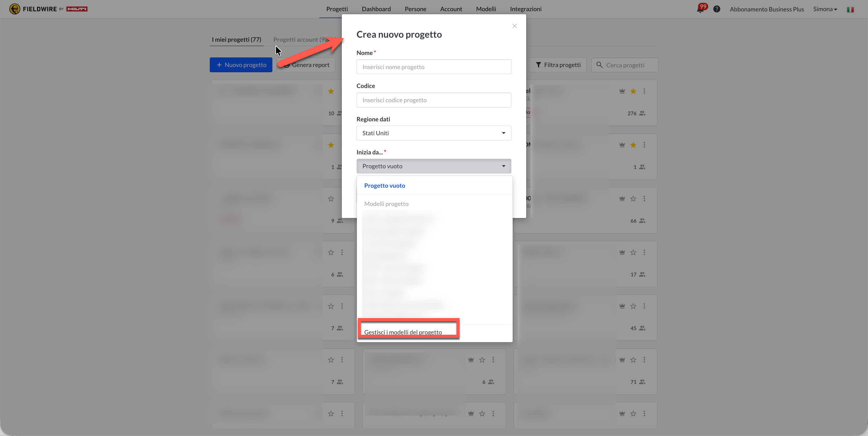The width and height of the screenshot is (868, 436).
Task: Select the Progetto vuoto option in list
Action: point(384,186)
